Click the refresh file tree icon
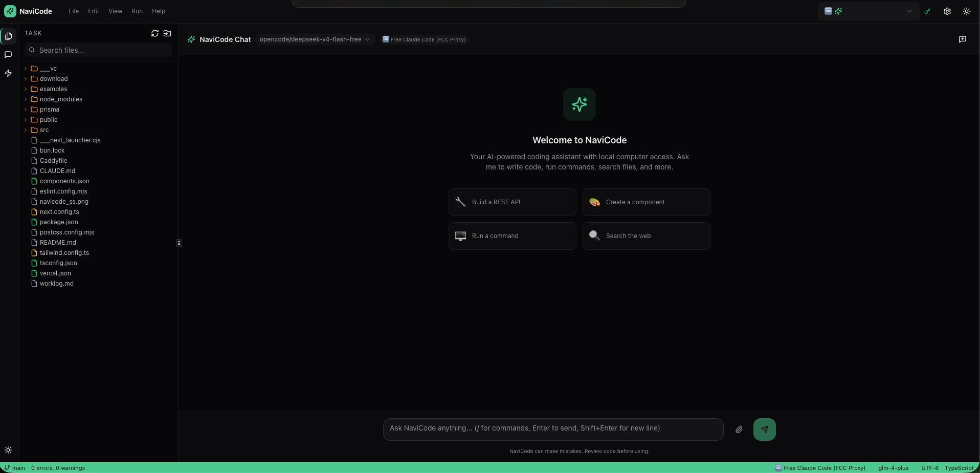Viewport: 980px width, 473px height. (x=155, y=33)
